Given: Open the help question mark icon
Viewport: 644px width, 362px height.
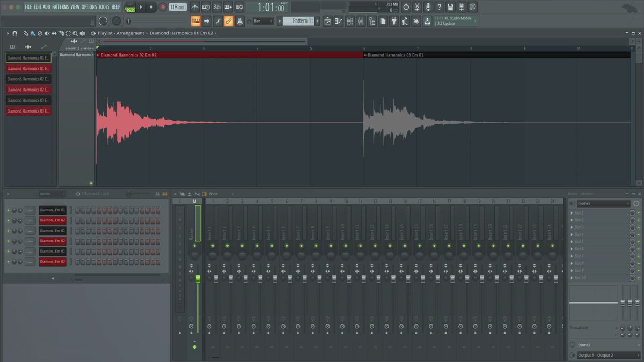Looking at the screenshot, I should (439, 7).
